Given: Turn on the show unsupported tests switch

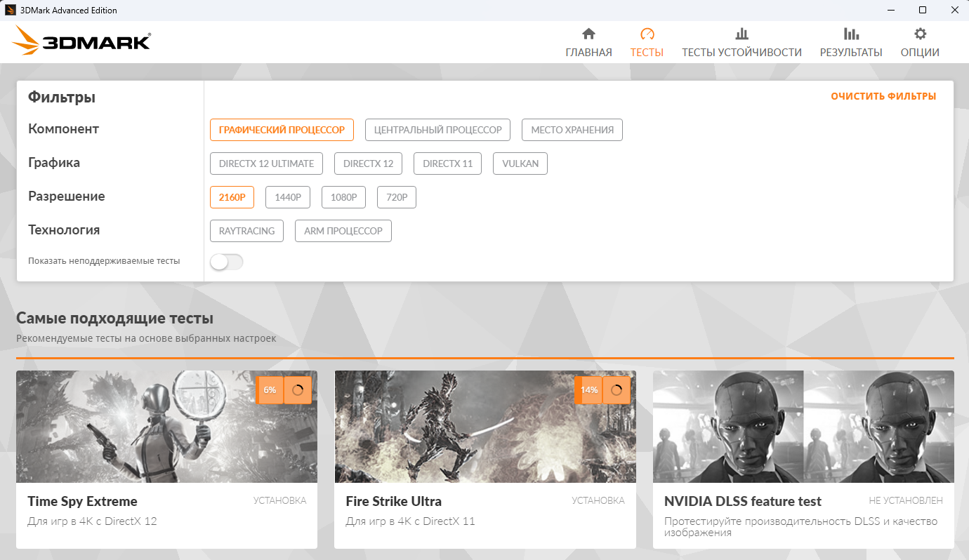Looking at the screenshot, I should tap(227, 262).
